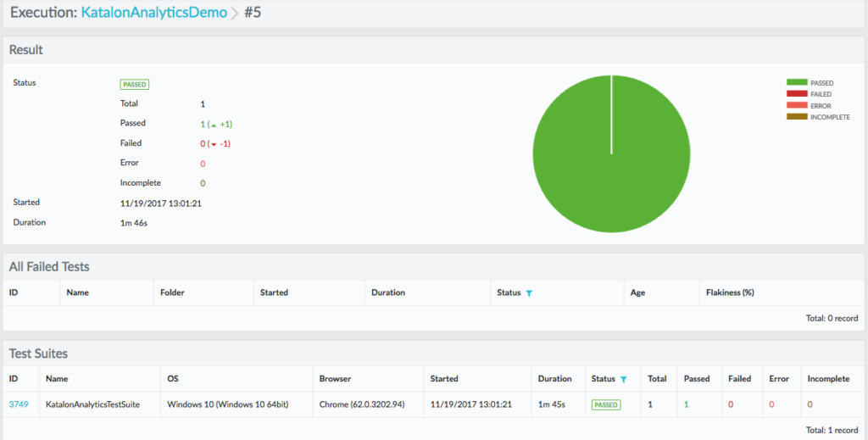868x440 pixels.
Task: Click Started value in Result panel
Action: (160, 203)
